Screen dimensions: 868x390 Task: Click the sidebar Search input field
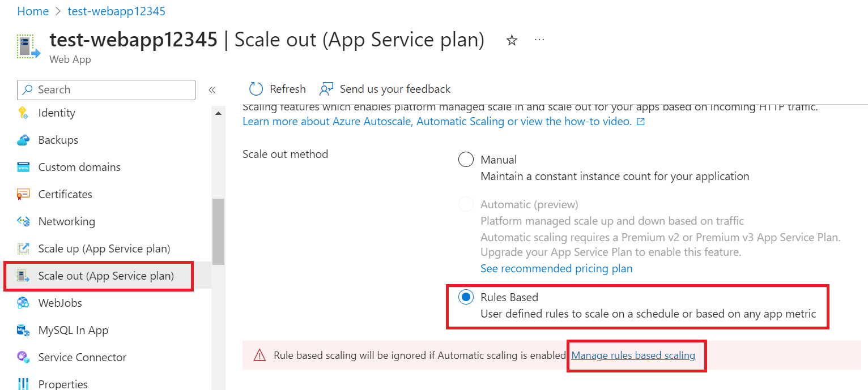coord(107,89)
